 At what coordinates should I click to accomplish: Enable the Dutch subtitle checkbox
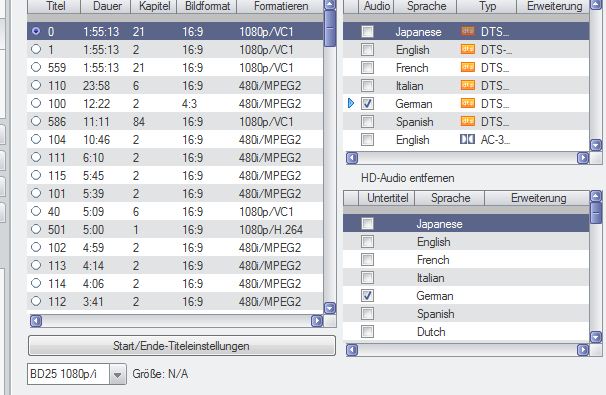click(367, 331)
